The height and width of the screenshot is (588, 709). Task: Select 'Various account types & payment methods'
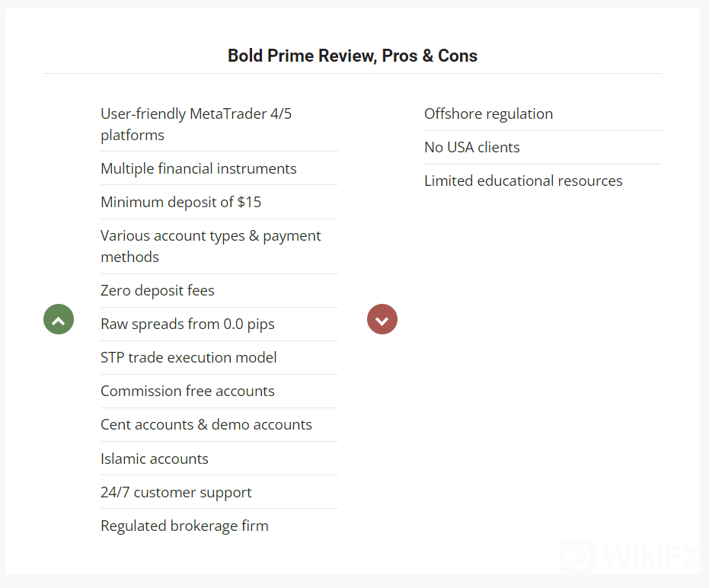pos(210,246)
